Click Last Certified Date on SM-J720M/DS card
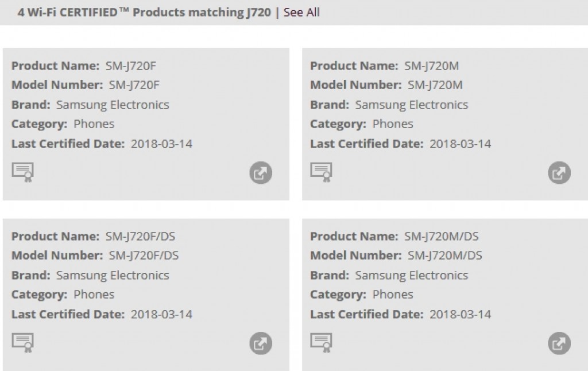The width and height of the screenshot is (588, 371). (400, 314)
